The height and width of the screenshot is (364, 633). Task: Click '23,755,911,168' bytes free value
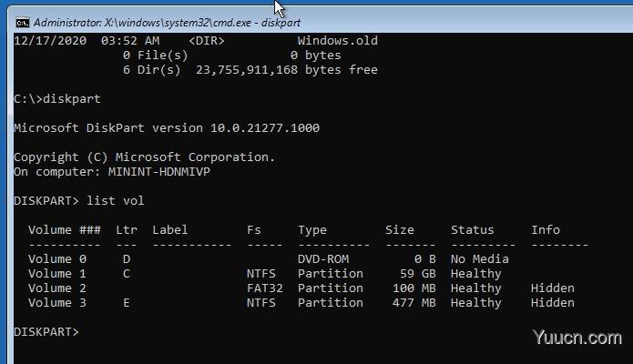click(x=247, y=70)
